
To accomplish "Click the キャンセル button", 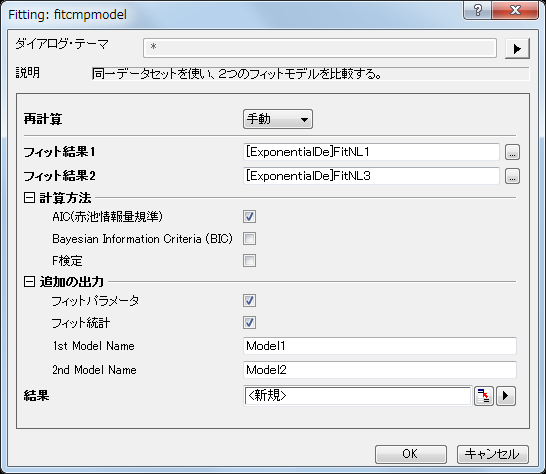I will point(492,454).
